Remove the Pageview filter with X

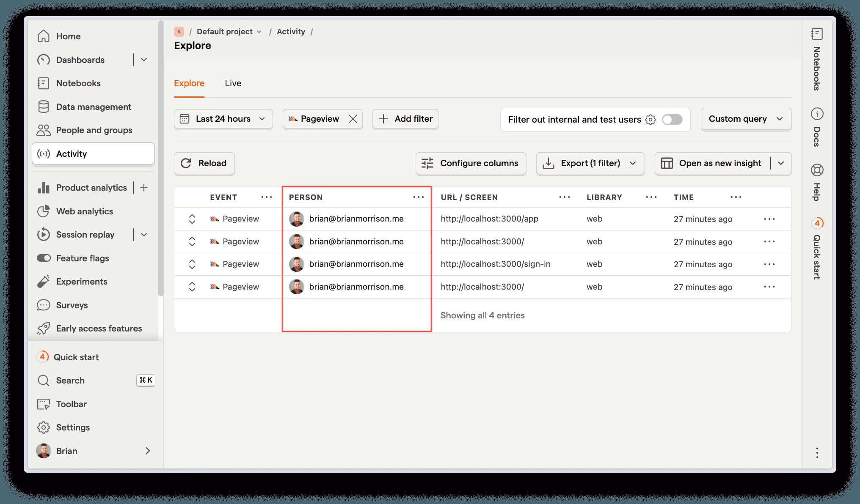(x=353, y=119)
